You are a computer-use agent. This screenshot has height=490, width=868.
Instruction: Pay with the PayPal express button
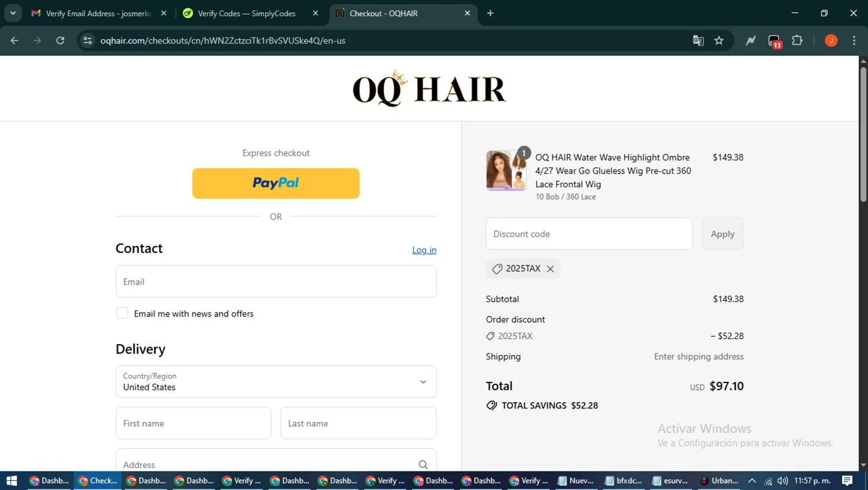pos(276,183)
